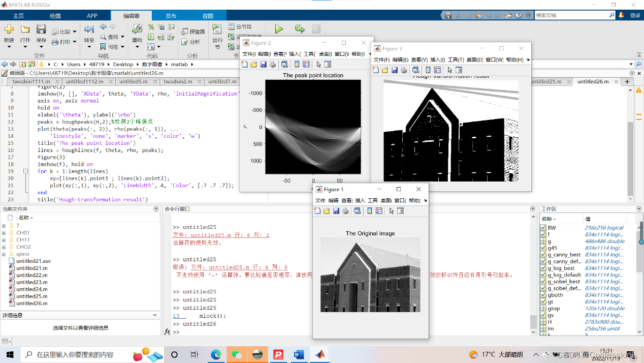Open the dropdown arrow under New (新建)

click(x=9, y=47)
